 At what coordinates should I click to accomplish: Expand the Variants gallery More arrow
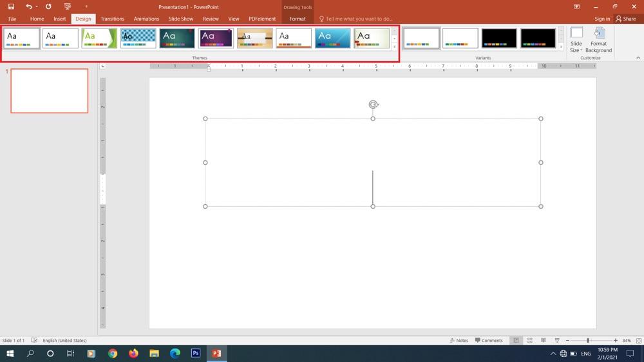(561, 47)
